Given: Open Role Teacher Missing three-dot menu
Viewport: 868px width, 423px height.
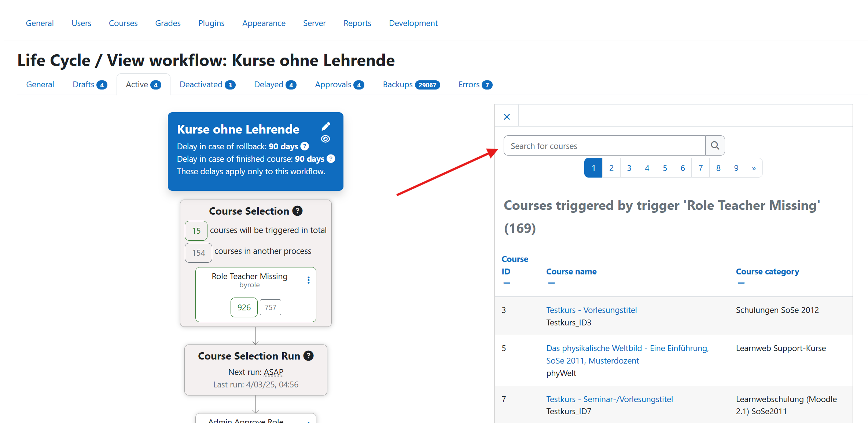Looking at the screenshot, I should click(x=309, y=280).
